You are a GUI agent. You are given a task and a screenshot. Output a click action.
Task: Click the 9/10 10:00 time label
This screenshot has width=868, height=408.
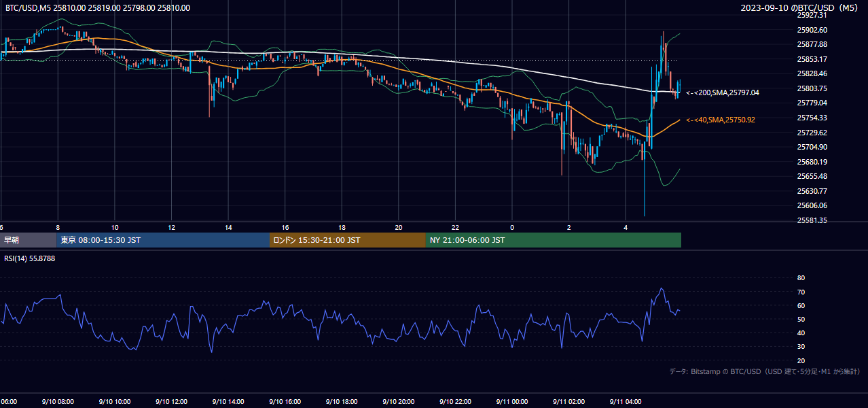pos(115,402)
